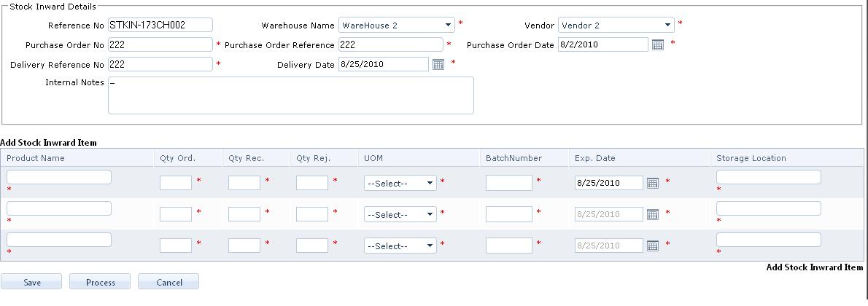The width and height of the screenshot is (868, 306).
Task: Expand first row UOM select dropdown
Action: coord(430,184)
